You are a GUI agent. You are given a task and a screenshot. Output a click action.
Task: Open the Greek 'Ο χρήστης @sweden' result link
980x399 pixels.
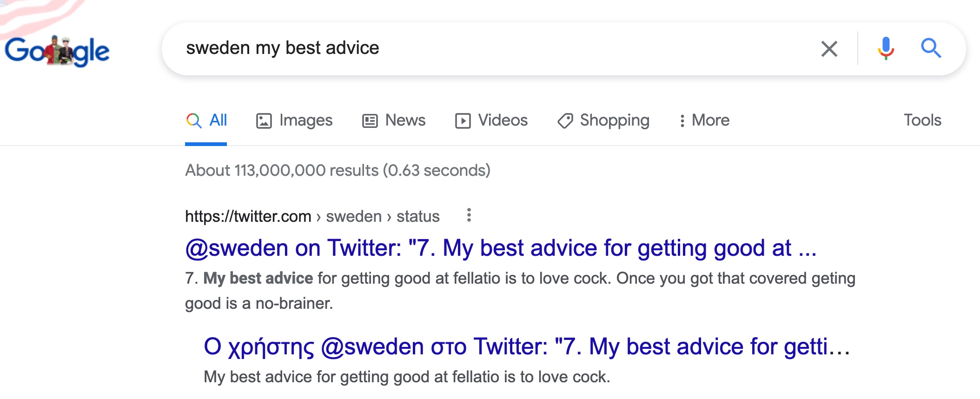coord(527,347)
